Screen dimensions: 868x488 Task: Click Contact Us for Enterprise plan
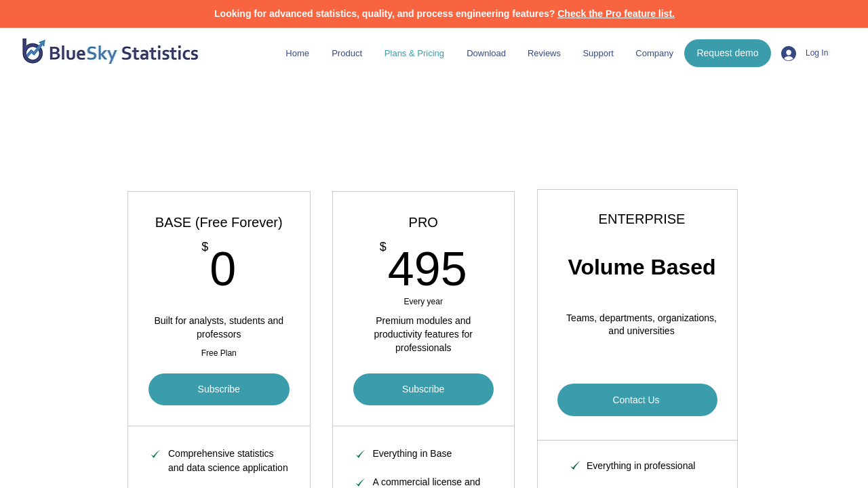(637, 400)
